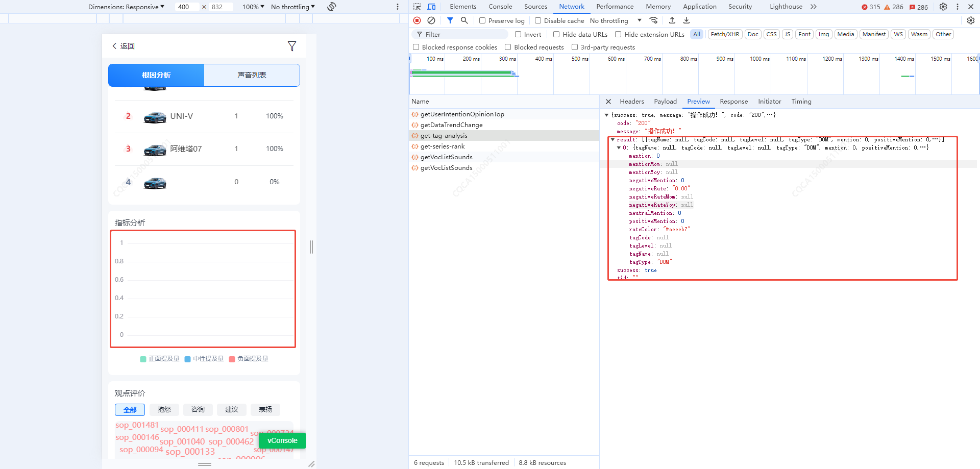
Task: Check the Disable cache option
Action: pyautogui.click(x=538, y=20)
